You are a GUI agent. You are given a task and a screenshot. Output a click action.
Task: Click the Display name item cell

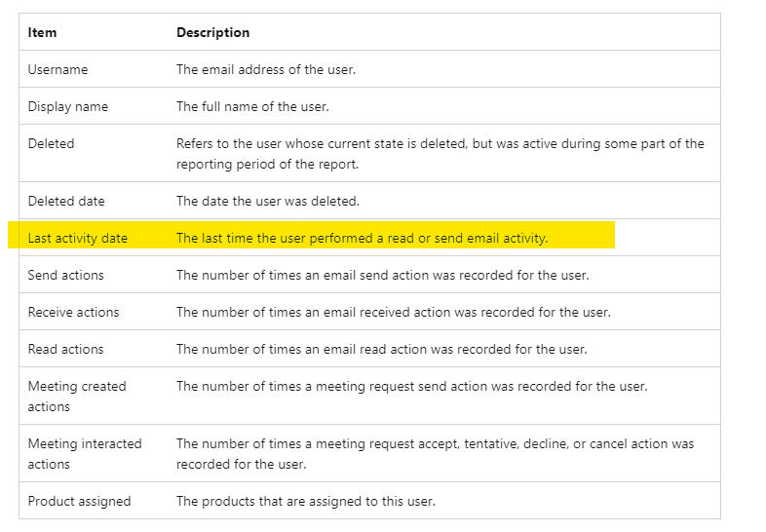click(67, 106)
